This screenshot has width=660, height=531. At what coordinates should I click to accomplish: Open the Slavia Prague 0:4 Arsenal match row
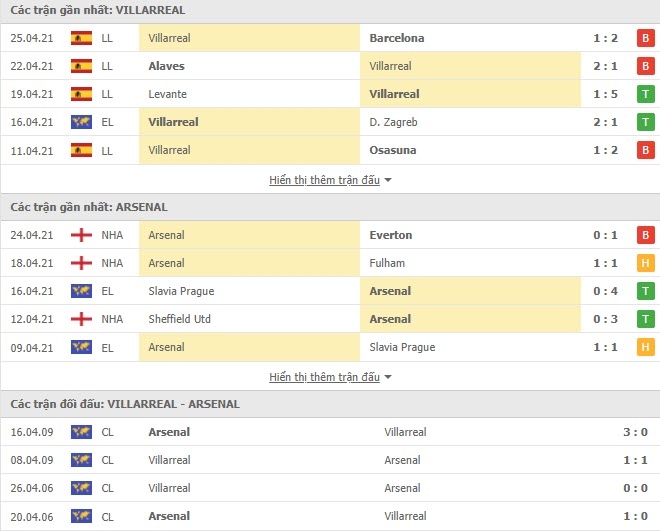[x=330, y=291]
